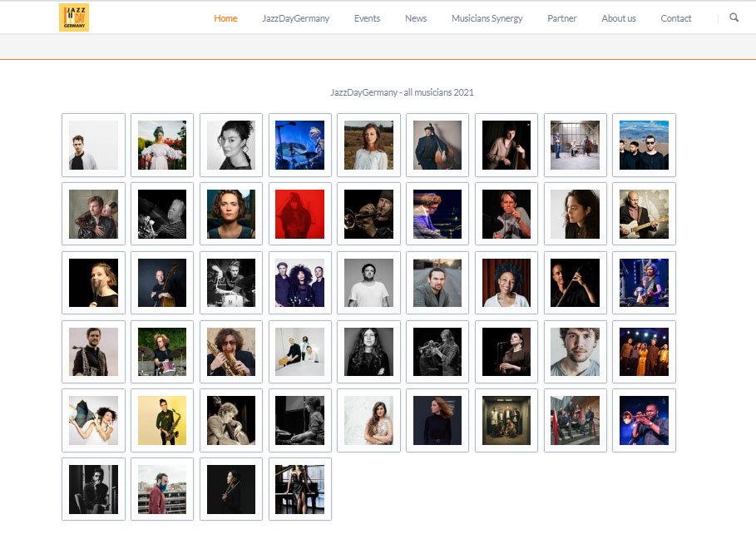Click the woman at grand piano thumbnail

point(300,489)
